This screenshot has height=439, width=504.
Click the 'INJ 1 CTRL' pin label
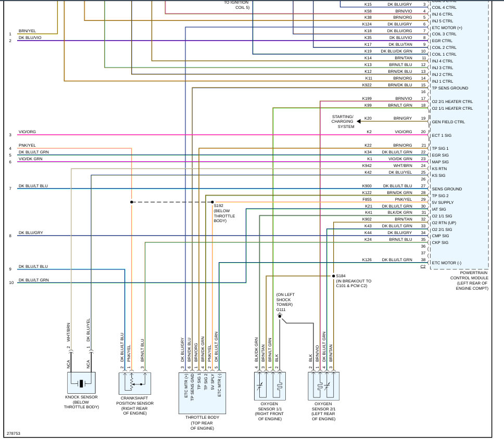click(442, 81)
